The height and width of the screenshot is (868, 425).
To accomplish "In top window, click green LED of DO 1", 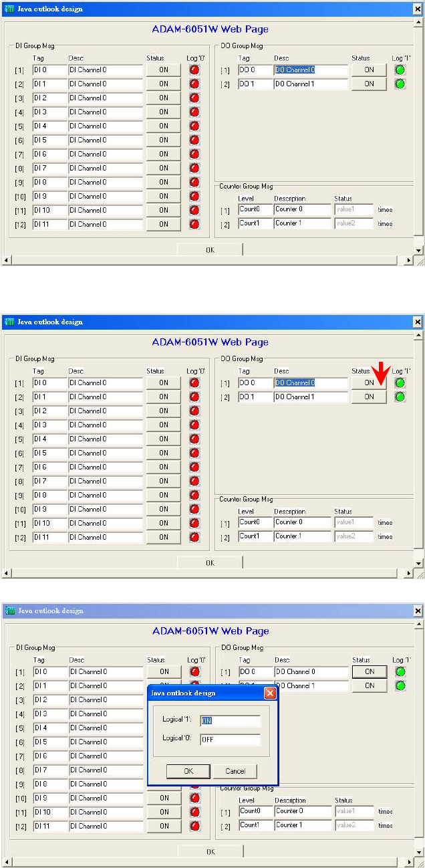I will 400,84.
